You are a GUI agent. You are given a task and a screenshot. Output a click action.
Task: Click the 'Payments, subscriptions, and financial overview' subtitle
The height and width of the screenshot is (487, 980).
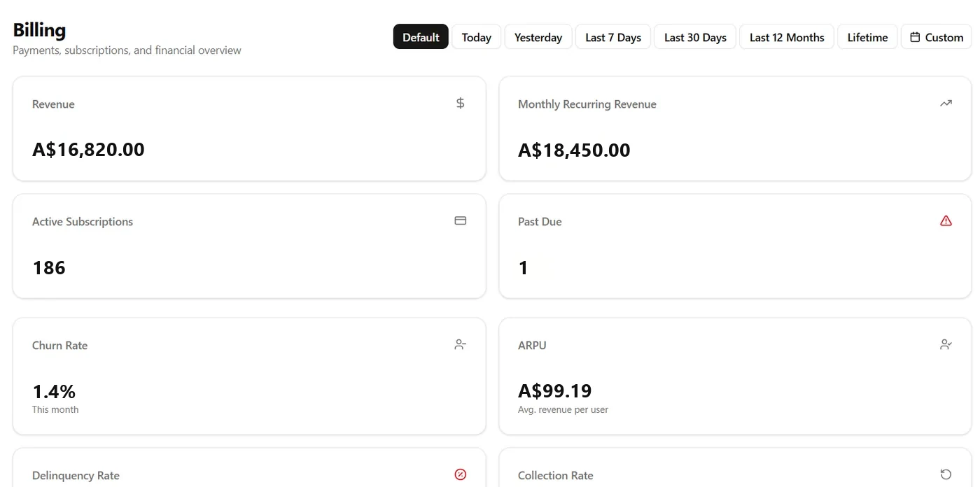[127, 50]
